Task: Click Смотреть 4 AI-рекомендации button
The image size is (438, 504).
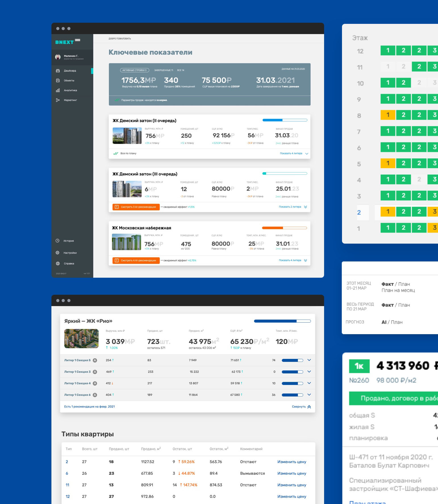Action: 136,260
